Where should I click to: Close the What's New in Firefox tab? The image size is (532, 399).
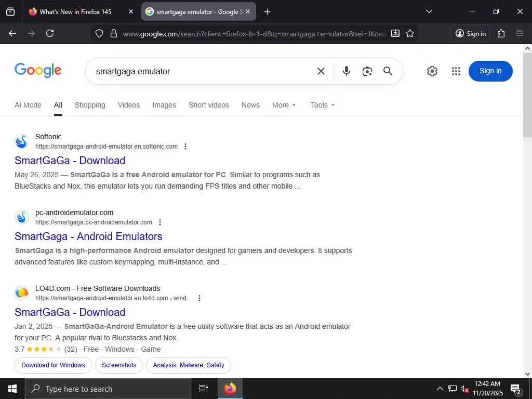(x=130, y=11)
